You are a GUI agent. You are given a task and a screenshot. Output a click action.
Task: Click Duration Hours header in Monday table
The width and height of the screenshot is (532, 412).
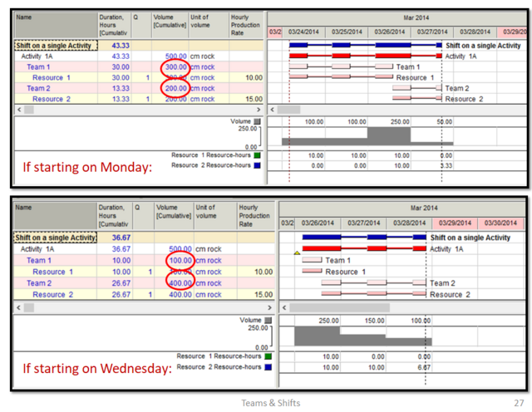(115, 25)
